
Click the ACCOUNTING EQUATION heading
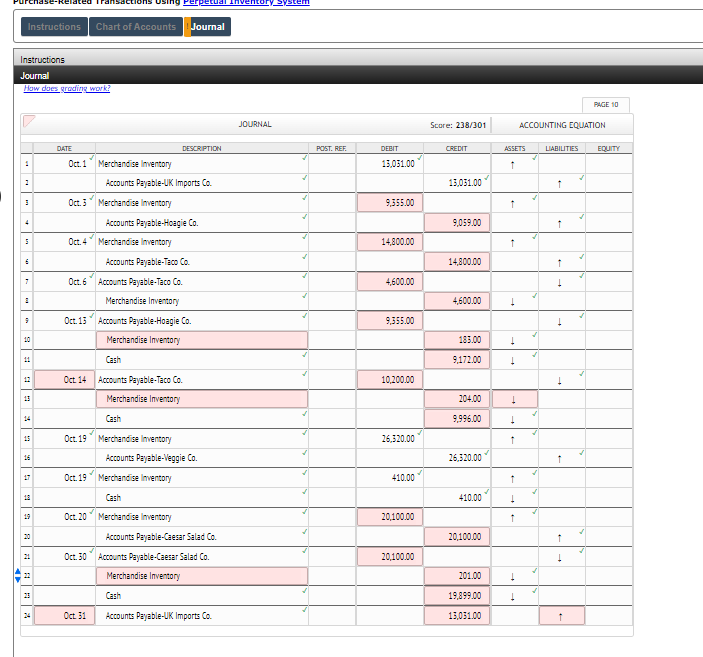[562, 125]
